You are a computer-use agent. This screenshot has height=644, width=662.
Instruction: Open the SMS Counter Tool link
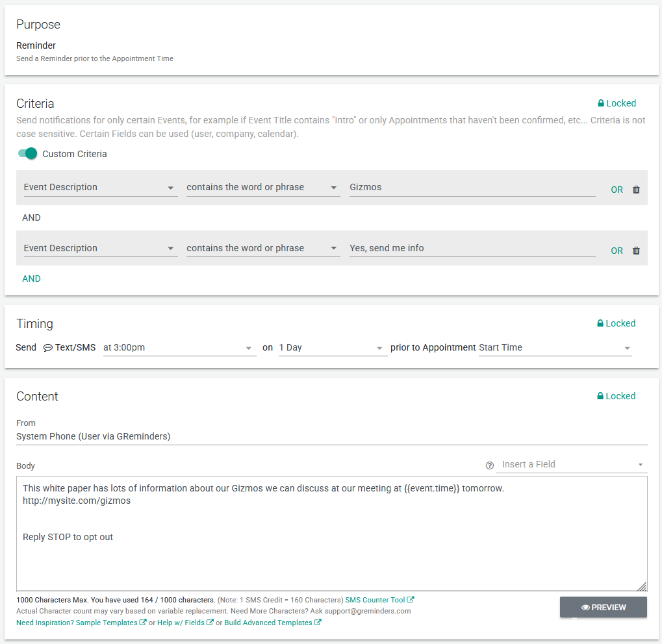point(379,600)
